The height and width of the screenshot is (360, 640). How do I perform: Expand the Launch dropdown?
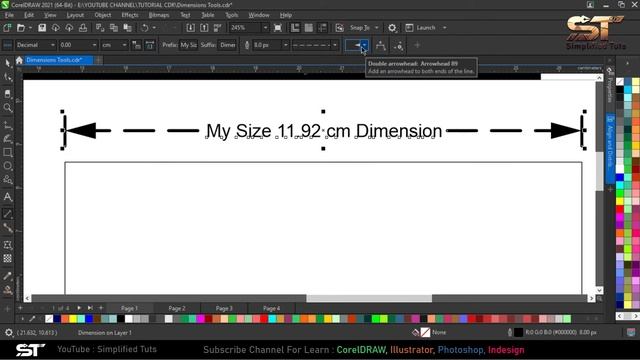point(444,28)
